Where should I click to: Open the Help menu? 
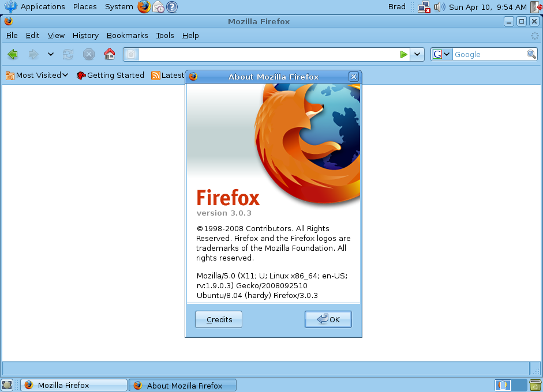[x=190, y=36]
